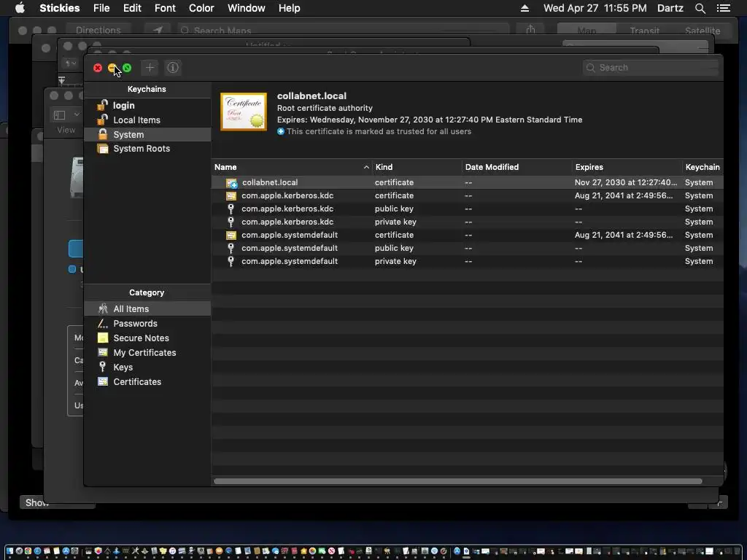
Task: Open the Edit menu
Action: point(132,8)
